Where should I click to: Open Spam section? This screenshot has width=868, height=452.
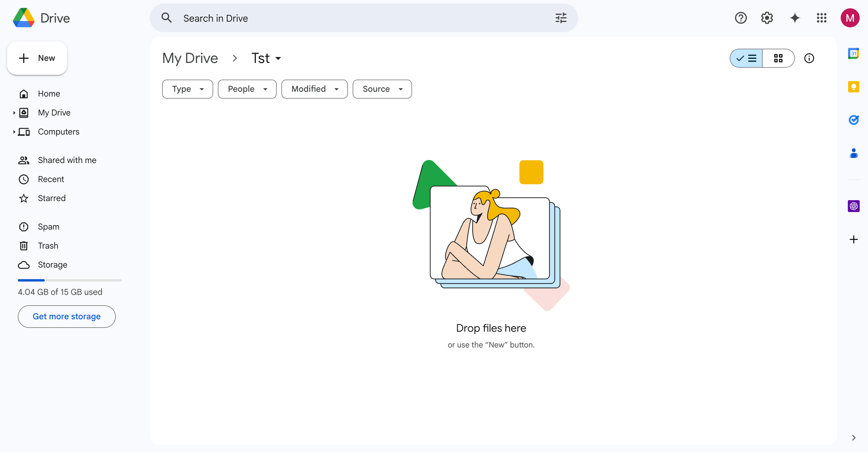tap(48, 227)
